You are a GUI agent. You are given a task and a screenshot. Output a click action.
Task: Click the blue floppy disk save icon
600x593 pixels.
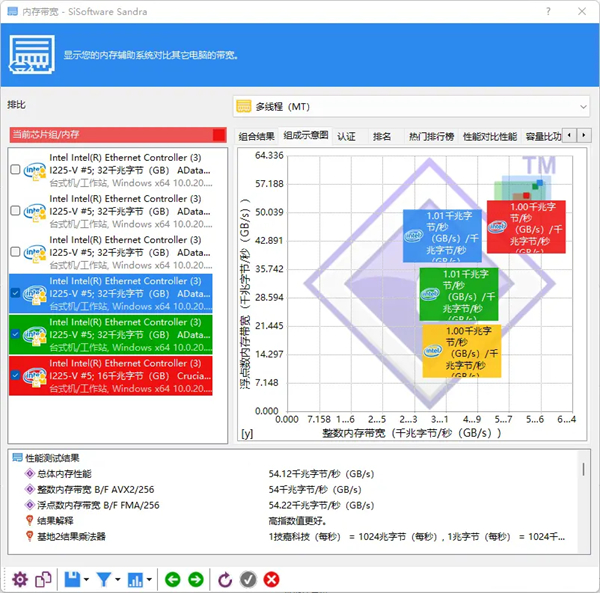click(72, 580)
